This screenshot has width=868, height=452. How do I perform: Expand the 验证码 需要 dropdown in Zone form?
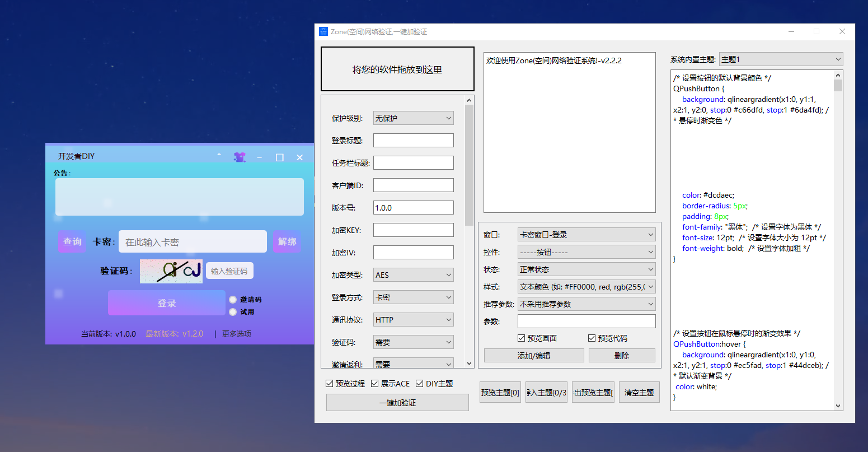click(414, 342)
